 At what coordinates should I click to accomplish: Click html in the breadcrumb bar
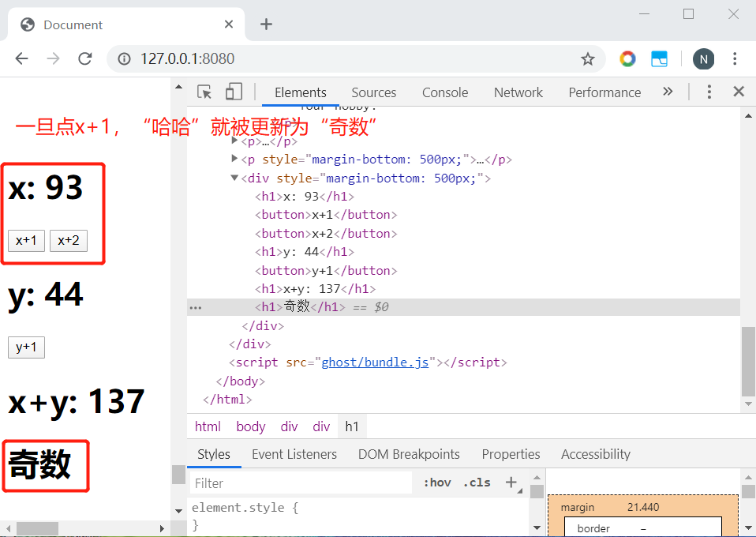[x=208, y=426]
